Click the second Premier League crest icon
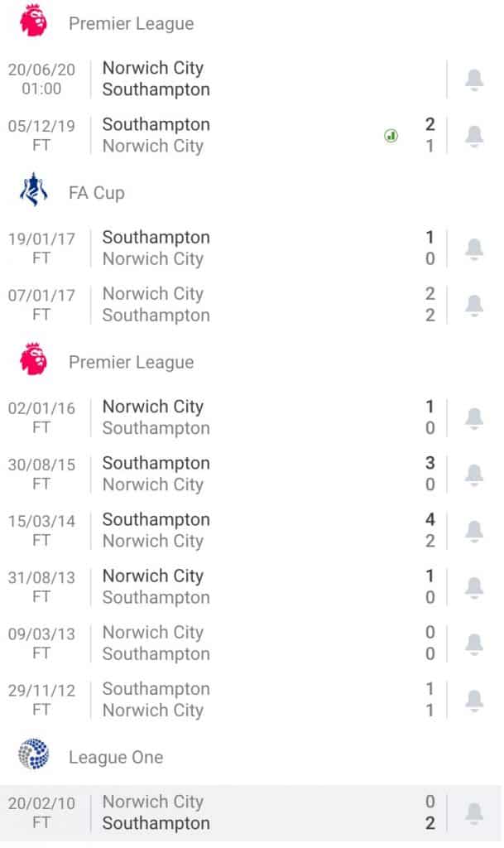504x848 pixels. [31, 362]
